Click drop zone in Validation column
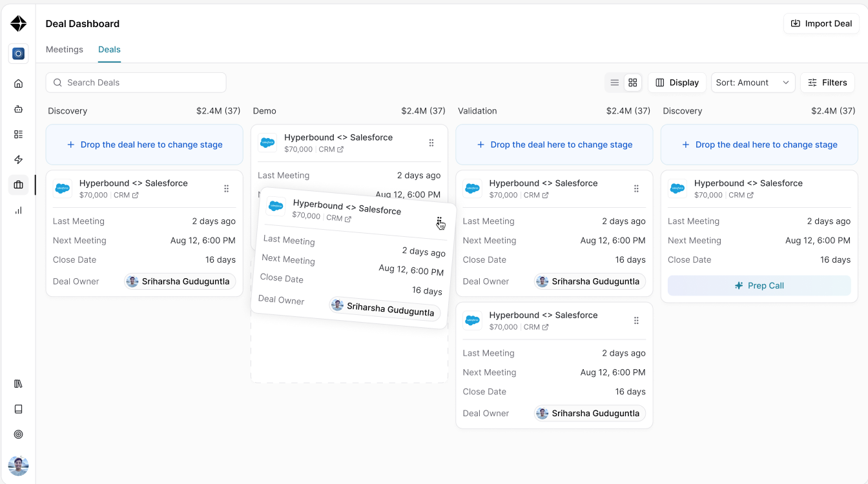This screenshot has height=484, width=868. (554, 145)
